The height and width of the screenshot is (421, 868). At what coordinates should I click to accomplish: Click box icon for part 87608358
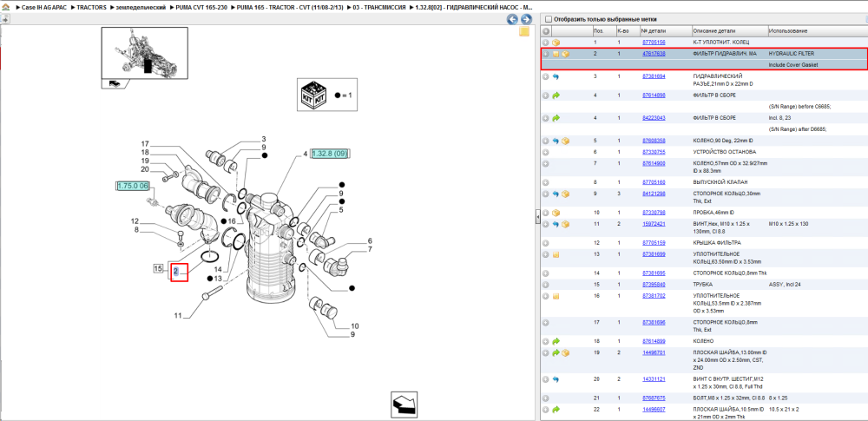566,141
